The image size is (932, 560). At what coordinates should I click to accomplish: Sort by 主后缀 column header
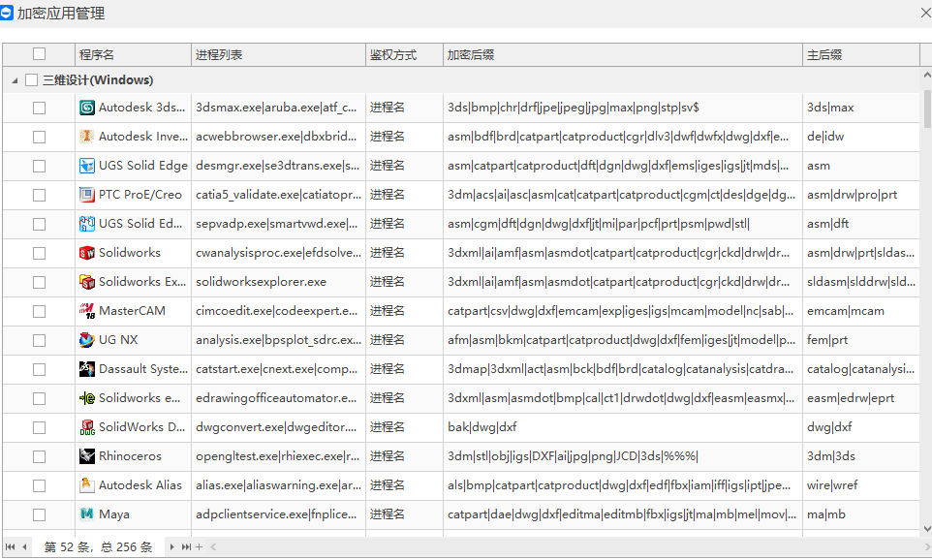[861, 54]
